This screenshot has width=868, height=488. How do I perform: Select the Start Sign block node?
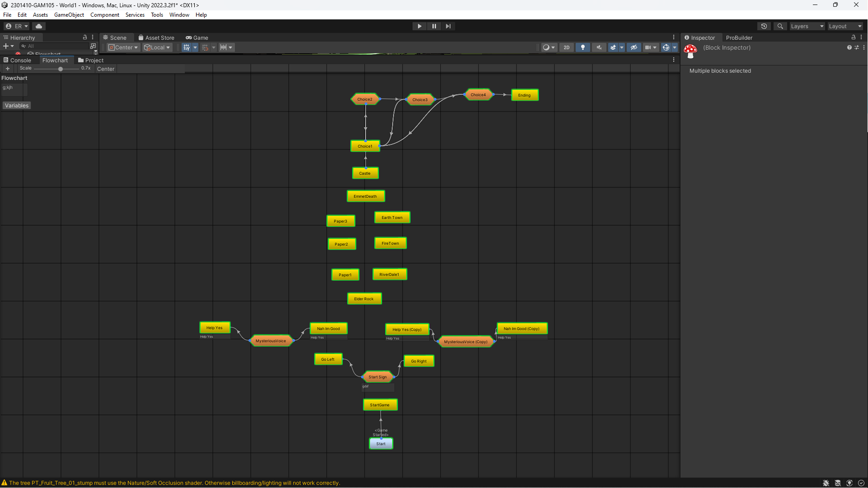click(378, 377)
